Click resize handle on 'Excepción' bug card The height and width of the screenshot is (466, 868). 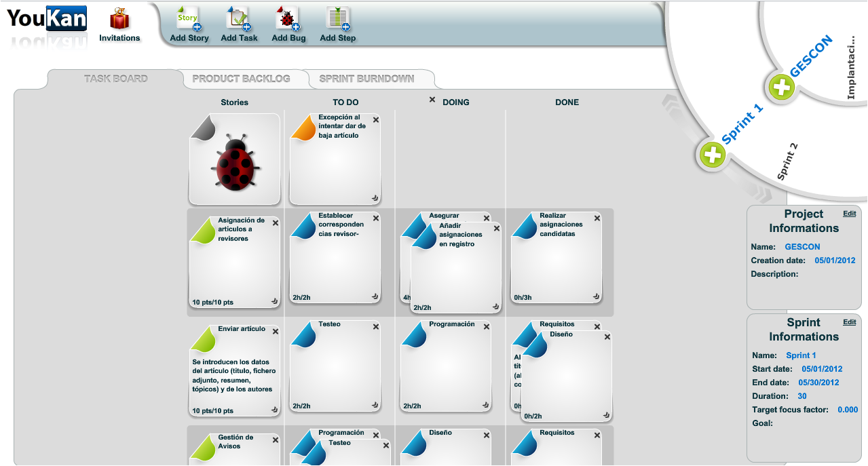tap(375, 198)
